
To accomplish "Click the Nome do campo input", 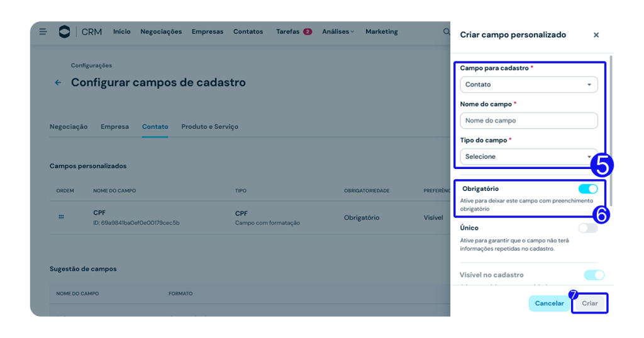I will (528, 121).
